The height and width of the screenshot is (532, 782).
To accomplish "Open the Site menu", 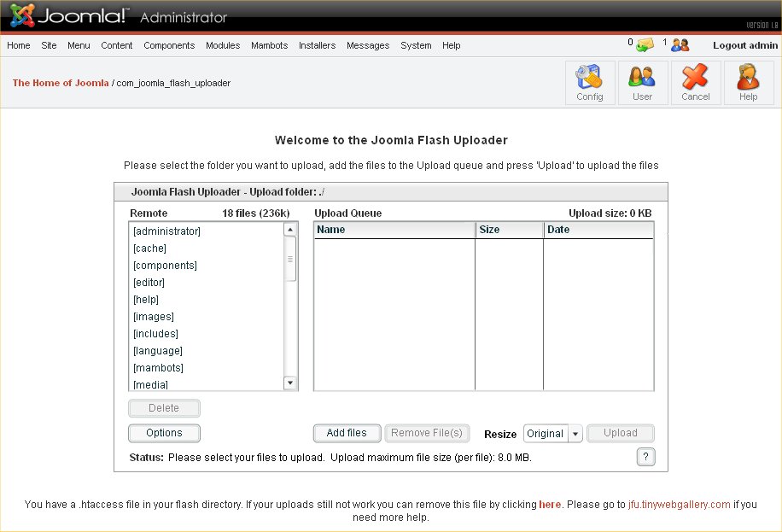I will (x=49, y=45).
